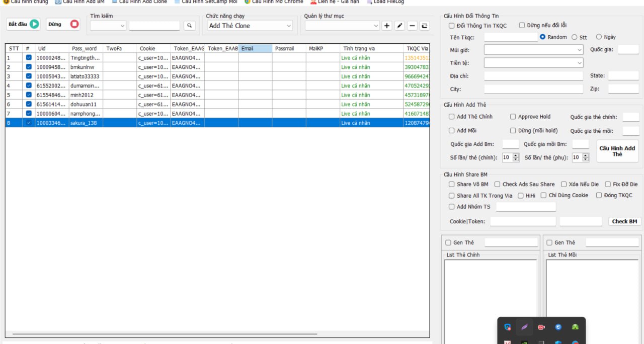644x344 pixels.
Task: Open the Tiền tệ combo box
Action: click(x=533, y=63)
